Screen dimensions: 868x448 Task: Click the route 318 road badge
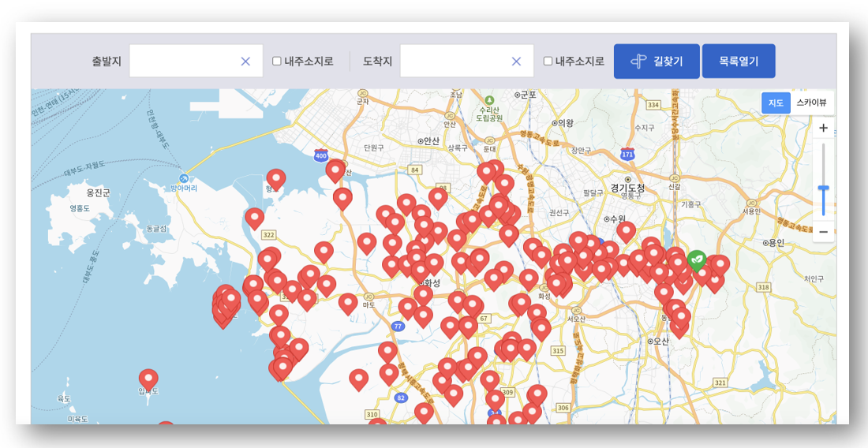coord(764,287)
